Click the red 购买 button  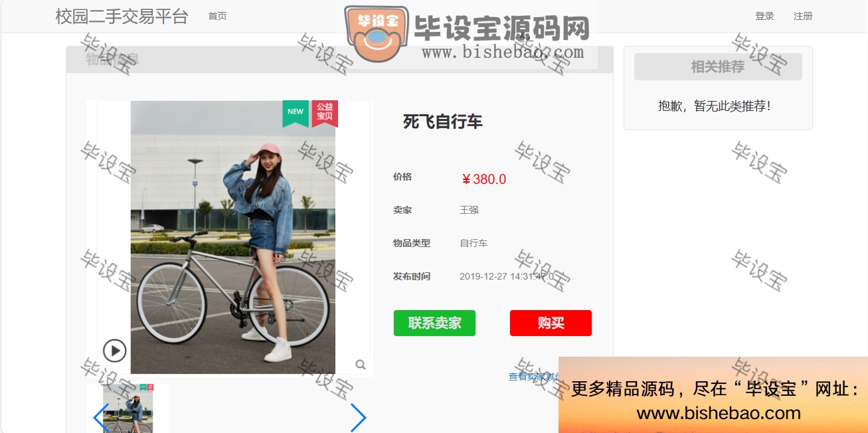click(551, 323)
